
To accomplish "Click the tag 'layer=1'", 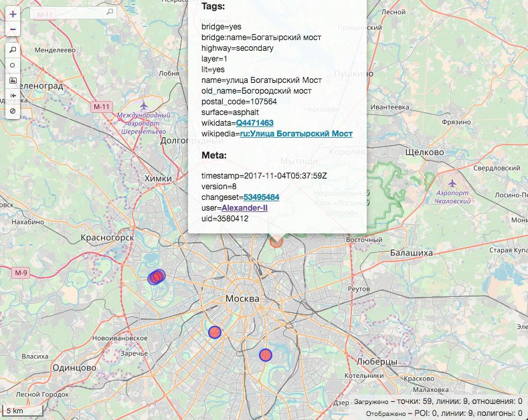I will coord(214,59).
